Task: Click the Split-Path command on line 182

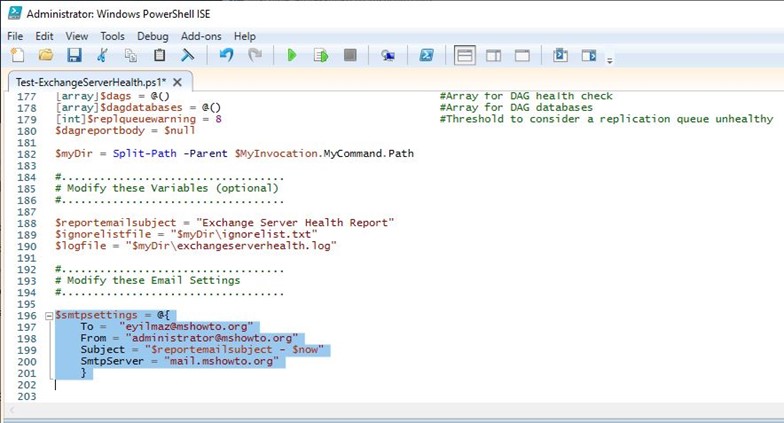Action: pos(144,154)
